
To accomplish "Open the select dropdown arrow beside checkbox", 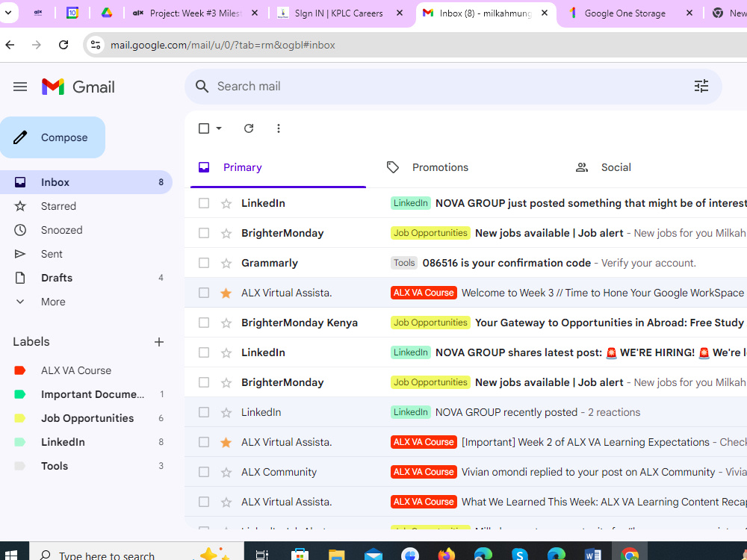I will (x=219, y=128).
